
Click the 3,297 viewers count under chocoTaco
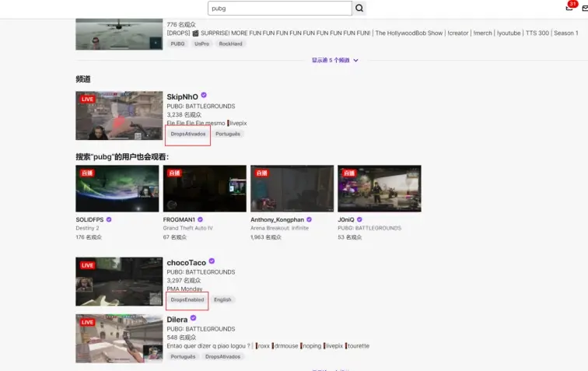click(184, 281)
